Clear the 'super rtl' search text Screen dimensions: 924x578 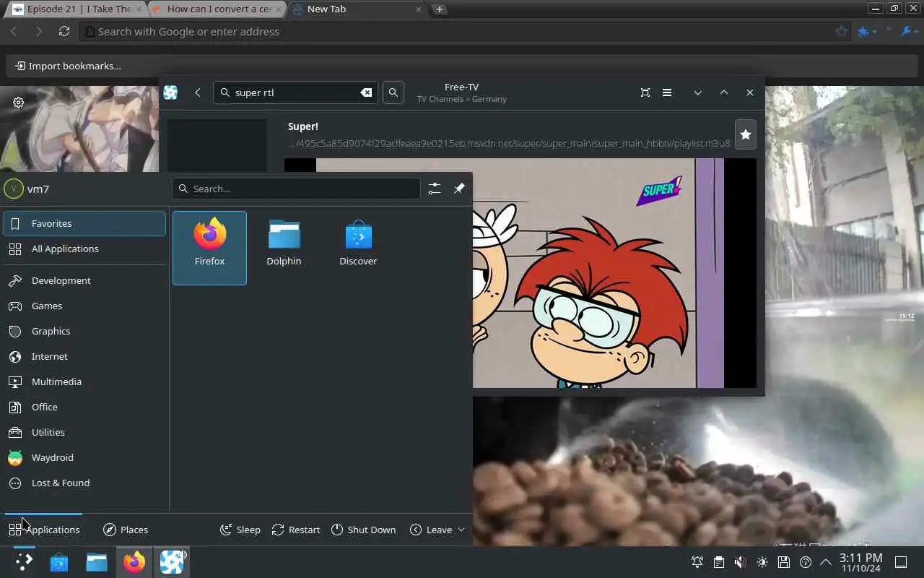coord(366,92)
